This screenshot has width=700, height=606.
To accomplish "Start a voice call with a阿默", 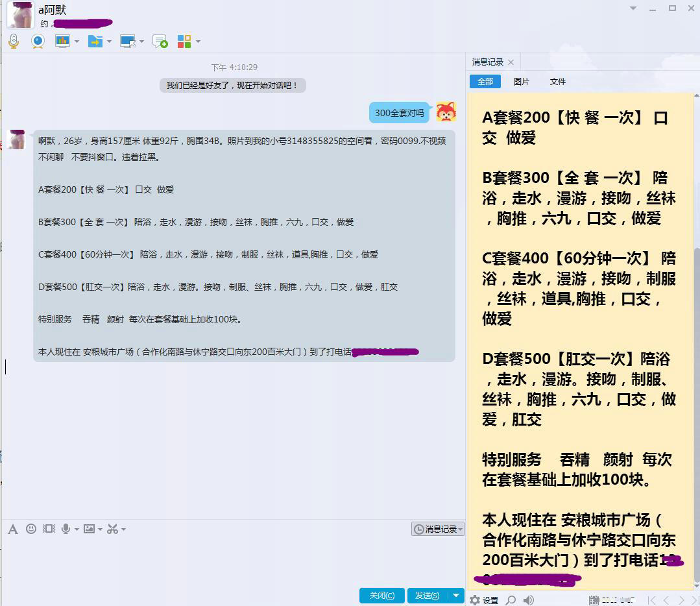I will [13, 41].
